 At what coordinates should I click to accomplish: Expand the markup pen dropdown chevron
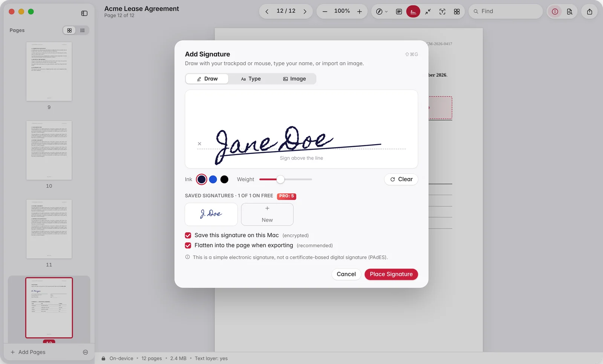[x=386, y=12]
